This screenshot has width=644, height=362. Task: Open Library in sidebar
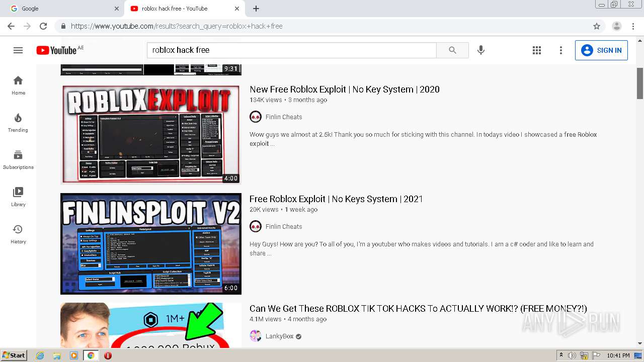[18, 197]
